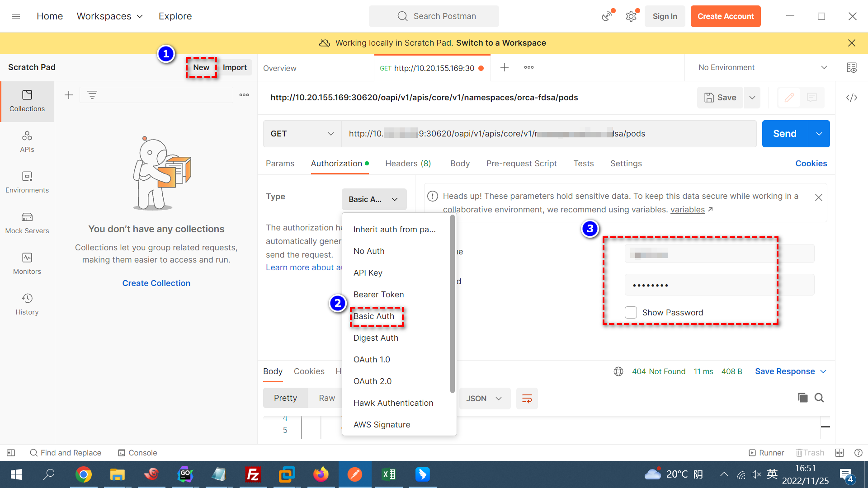Viewport: 868px width, 488px height.
Task: Click the code snippet icon
Action: (x=852, y=98)
